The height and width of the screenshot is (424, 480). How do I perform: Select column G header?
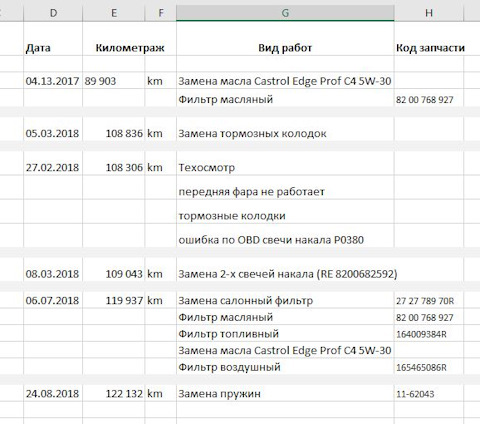coord(285,13)
